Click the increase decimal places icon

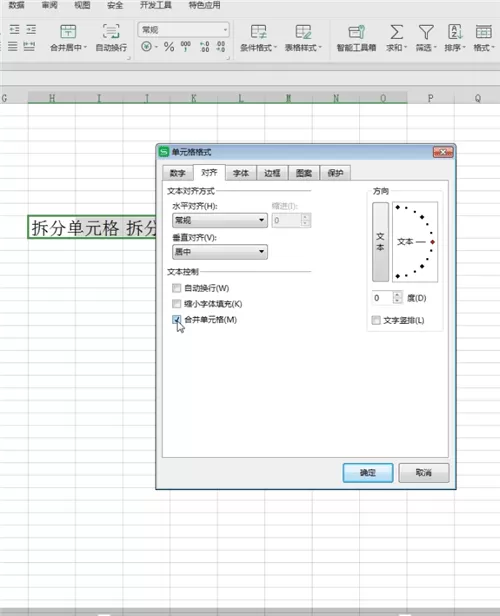(204, 47)
